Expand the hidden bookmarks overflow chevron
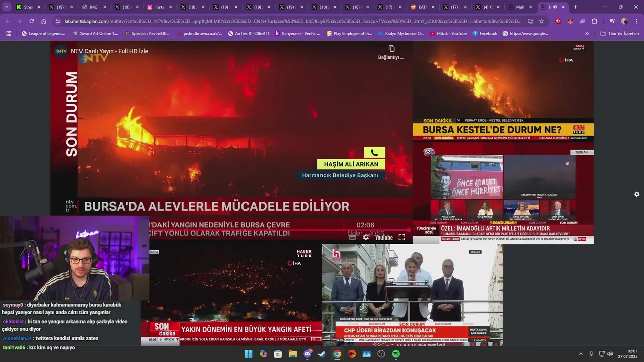644x362 pixels. [x=587, y=34]
